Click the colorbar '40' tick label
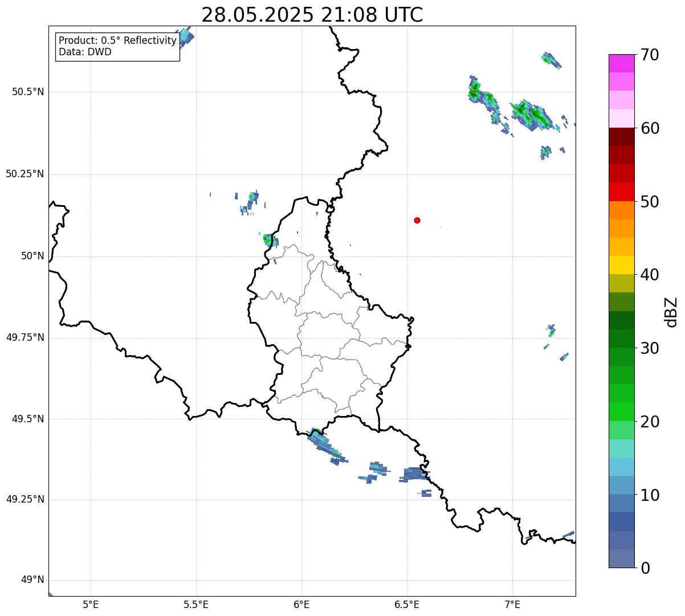This screenshot has height=616, width=685. (x=650, y=275)
